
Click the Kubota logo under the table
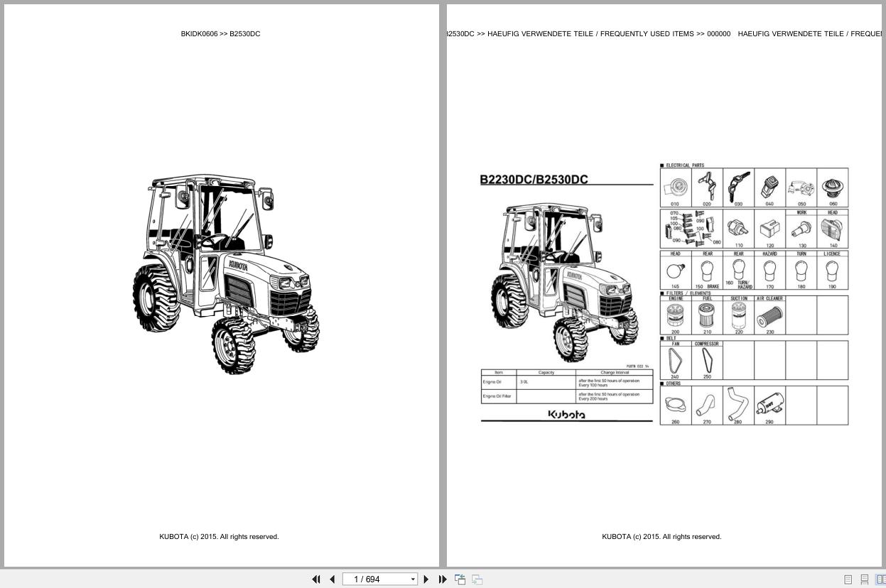(x=566, y=415)
